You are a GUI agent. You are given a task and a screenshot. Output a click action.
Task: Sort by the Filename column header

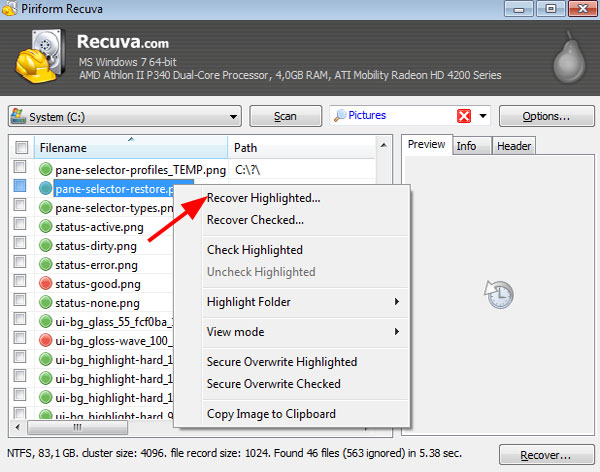pyautogui.click(x=131, y=147)
